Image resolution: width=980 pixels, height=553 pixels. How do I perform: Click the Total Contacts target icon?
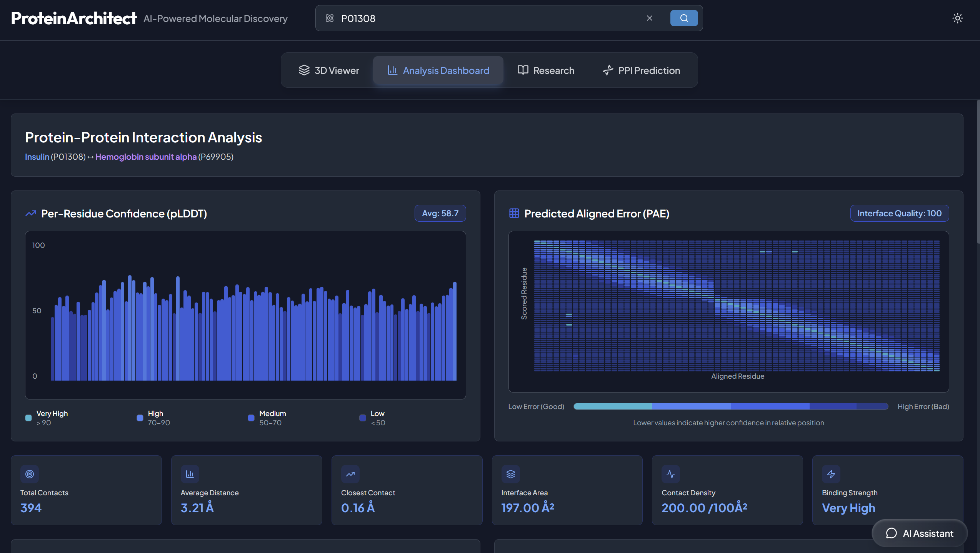coord(30,474)
